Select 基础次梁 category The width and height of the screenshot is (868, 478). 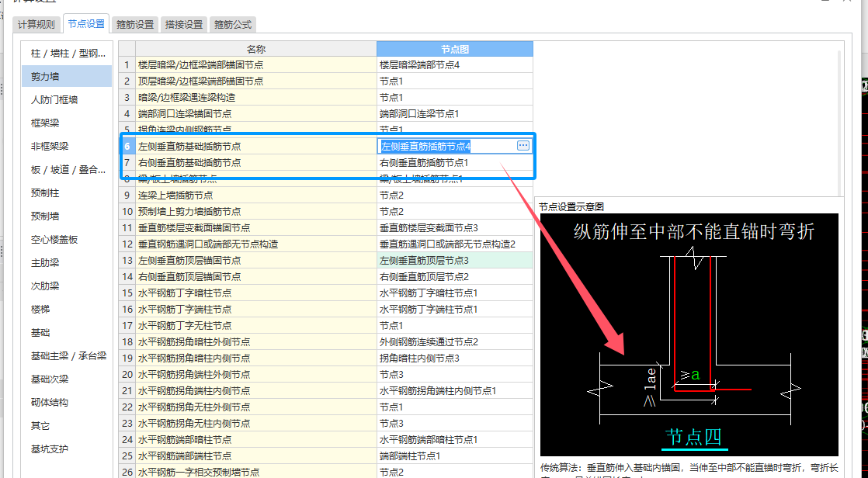[67, 379]
